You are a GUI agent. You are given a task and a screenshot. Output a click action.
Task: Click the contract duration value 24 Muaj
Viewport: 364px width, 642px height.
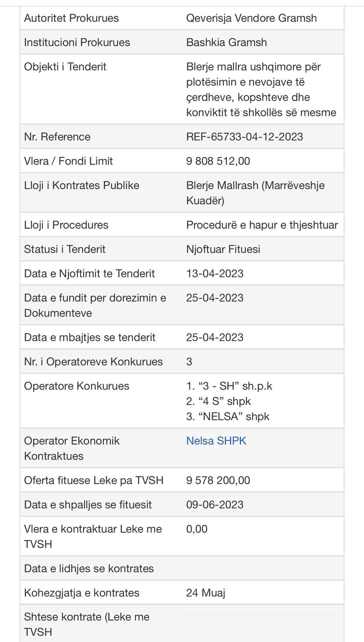tap(205, 593)
